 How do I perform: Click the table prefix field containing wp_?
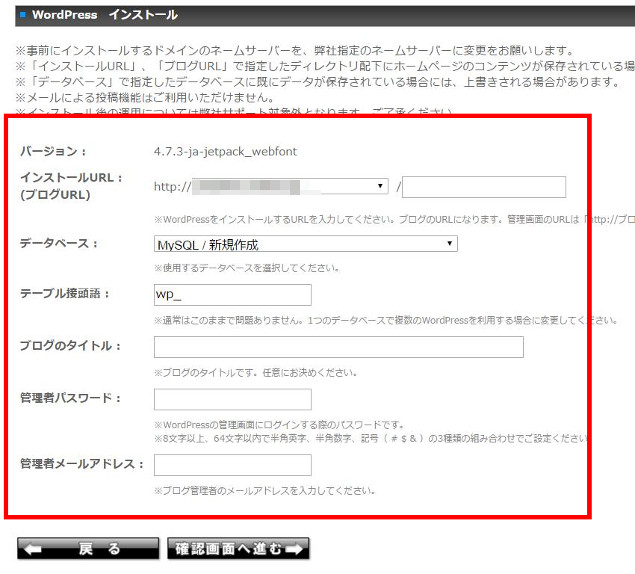click(232, 295)
